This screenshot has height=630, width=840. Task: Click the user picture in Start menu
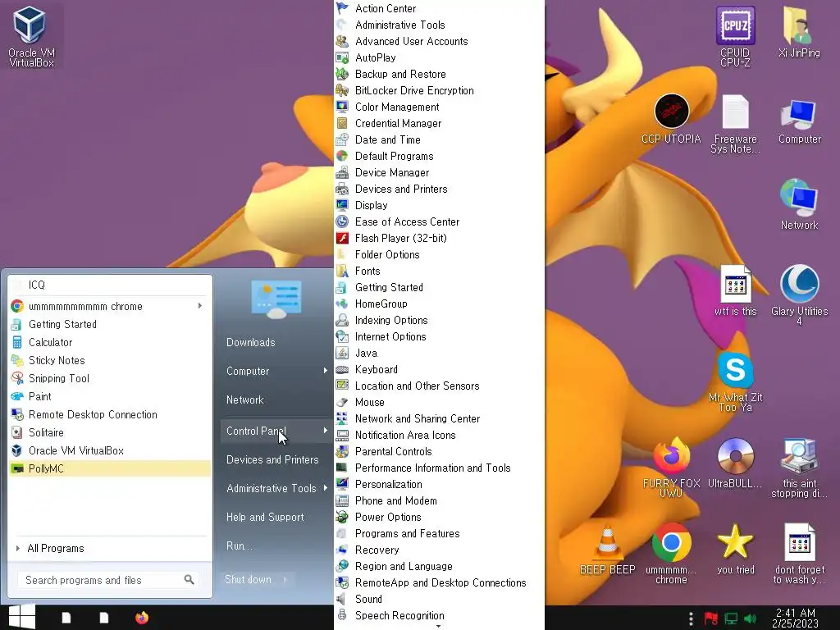coord(276,299)
